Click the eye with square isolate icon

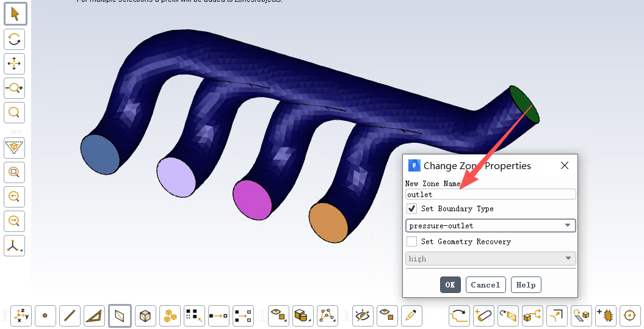click(387, 316)
